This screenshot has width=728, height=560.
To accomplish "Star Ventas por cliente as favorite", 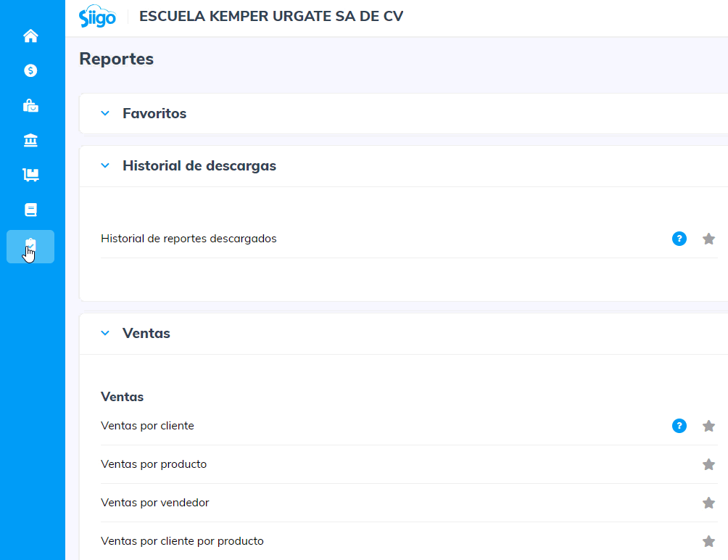I will pyautogui.click(x=708, y=426).
